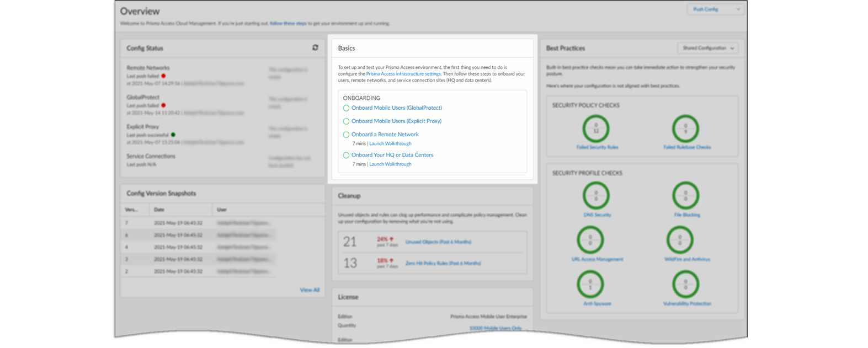Open the URL Access Management check donut
Viewport: 868px width, 348px height.
(590, 240)
